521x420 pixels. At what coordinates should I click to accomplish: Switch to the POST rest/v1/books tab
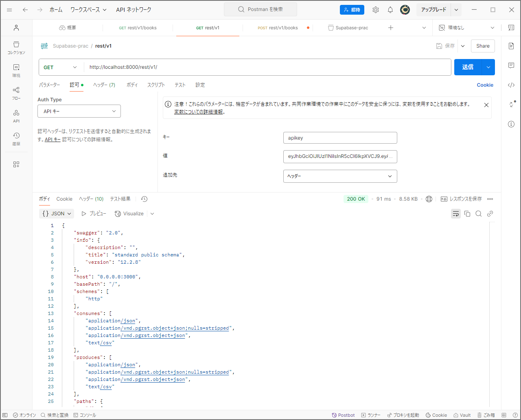tap(278, 28)
